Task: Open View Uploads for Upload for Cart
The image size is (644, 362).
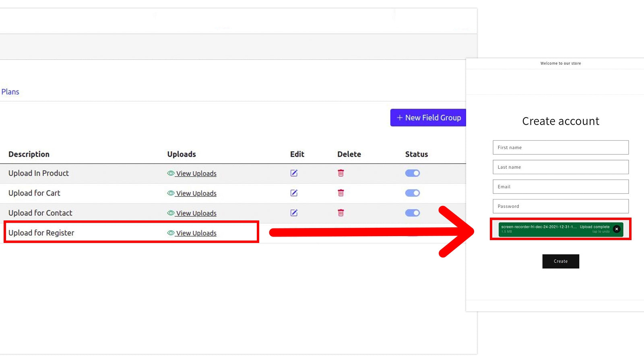Action: (x=196, y=193)
